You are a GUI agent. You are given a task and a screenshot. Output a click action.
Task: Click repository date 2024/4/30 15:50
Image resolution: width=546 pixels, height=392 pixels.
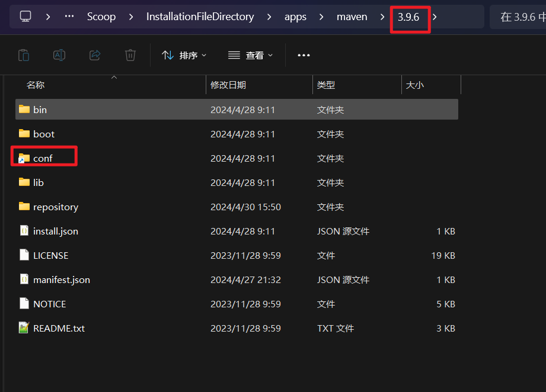[x=245, y=207]
